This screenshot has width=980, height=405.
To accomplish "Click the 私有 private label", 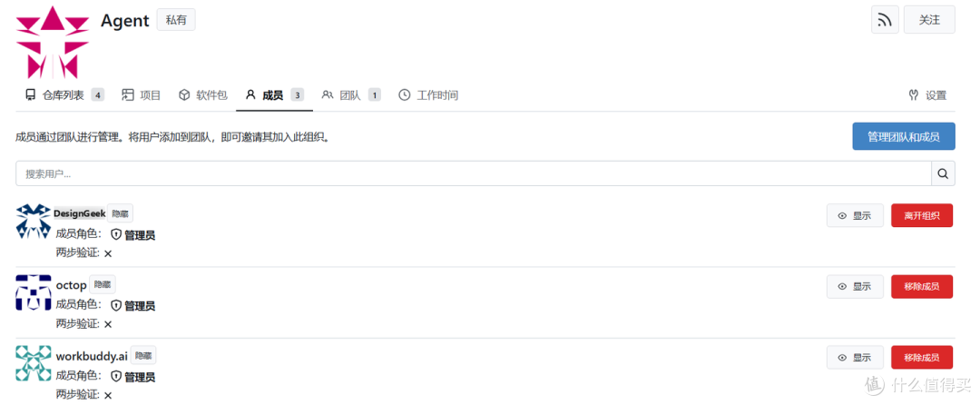I will (176, 20).
